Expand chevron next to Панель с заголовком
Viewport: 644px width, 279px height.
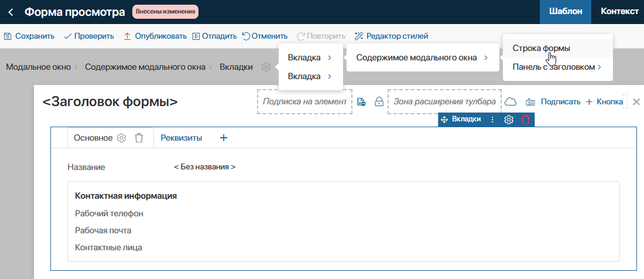pos(600,67)
